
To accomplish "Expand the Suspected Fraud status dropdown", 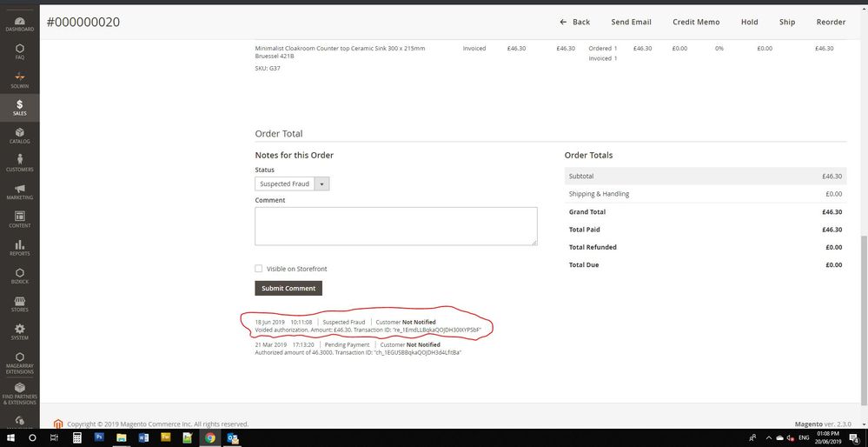I will tap(292, 184).
